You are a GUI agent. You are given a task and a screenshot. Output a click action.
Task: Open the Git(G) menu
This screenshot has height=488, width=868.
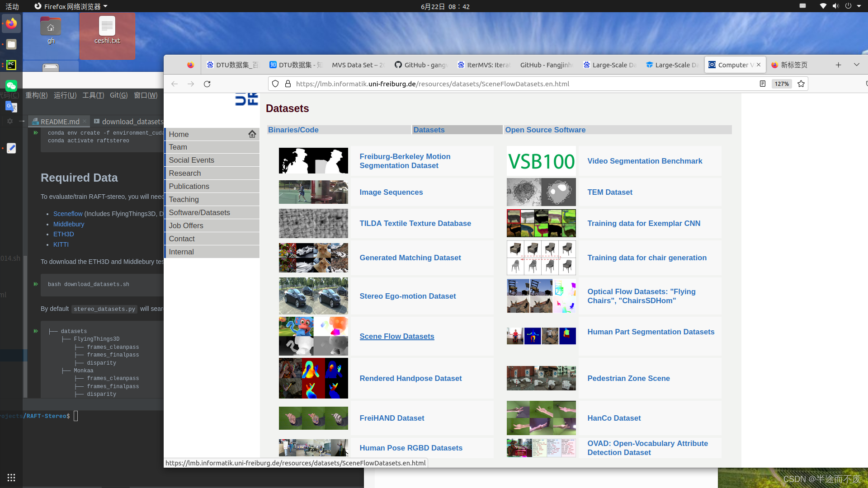coord(118,95)
